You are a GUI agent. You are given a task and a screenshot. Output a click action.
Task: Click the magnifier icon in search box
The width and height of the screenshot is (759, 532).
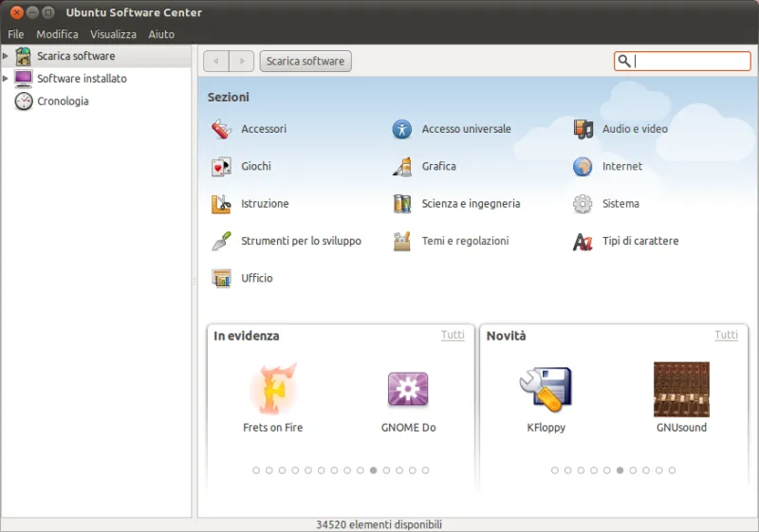click(x=624, y=61)
